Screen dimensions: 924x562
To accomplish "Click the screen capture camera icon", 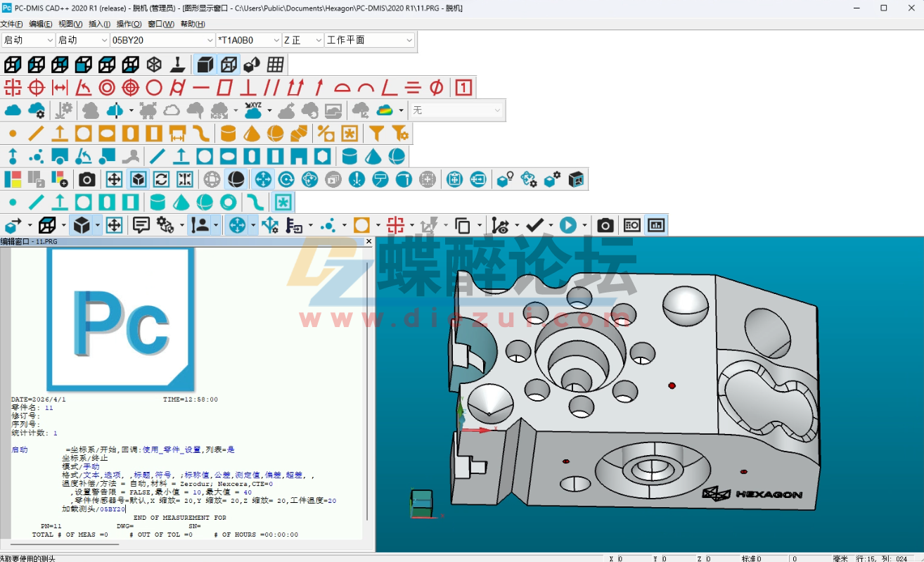I will (x=86, y=179).
